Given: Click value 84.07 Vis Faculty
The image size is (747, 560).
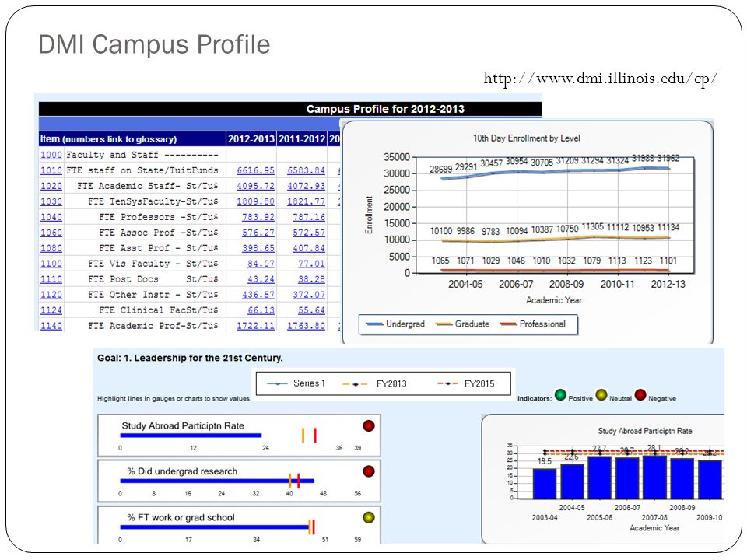Looking at the screenshot, I should (261, 264).
